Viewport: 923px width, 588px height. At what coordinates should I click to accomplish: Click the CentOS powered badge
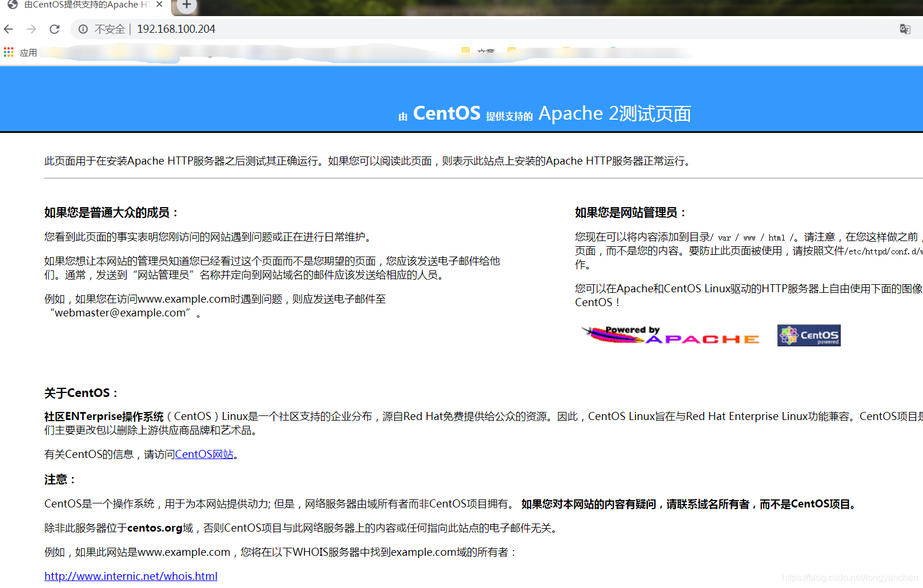click(x=809, y=335)
